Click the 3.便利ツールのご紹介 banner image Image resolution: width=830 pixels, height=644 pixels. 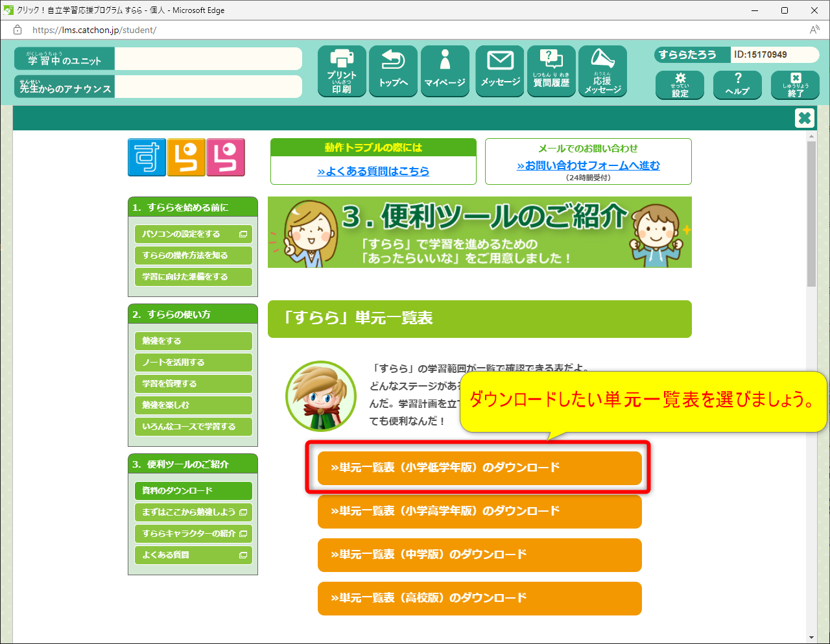[x=480, y=232]
